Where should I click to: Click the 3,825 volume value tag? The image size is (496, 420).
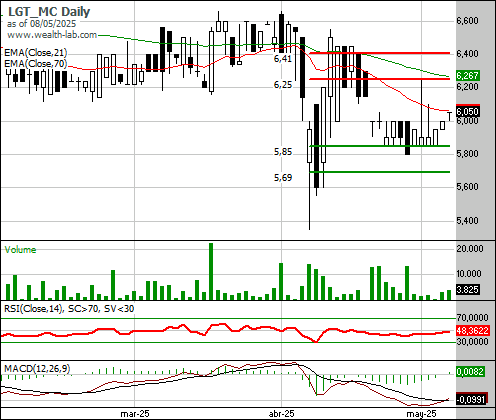pyautogui.click(x=467, y=289)
